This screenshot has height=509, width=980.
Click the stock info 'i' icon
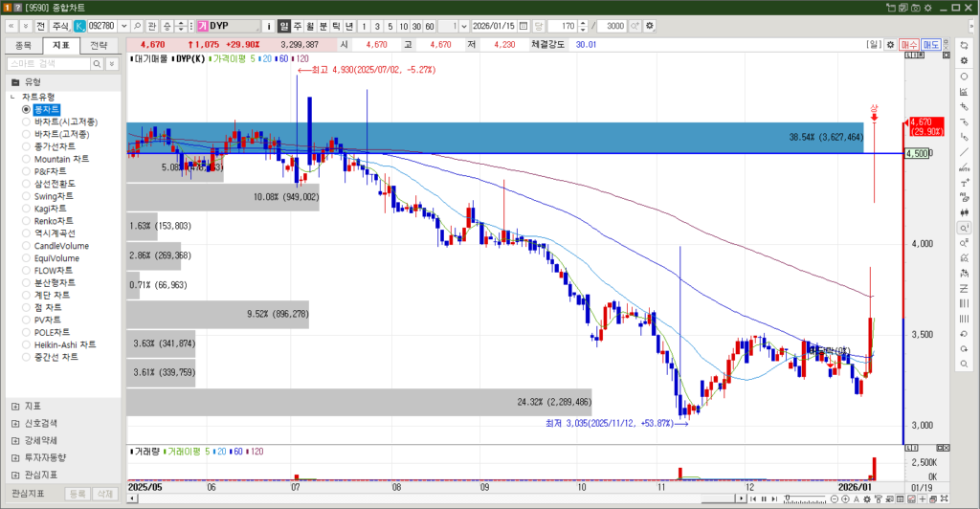tap(269, 26)
